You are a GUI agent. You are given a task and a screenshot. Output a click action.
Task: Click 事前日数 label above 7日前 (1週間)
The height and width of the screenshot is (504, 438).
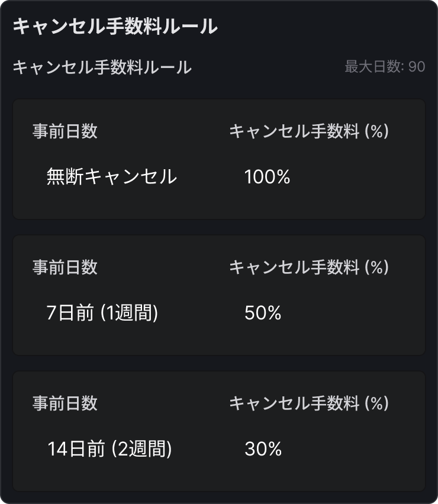coord(65,267)
